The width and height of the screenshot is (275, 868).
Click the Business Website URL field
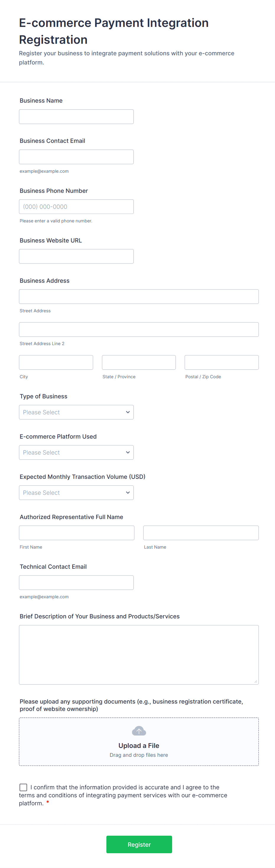pyautogui.click(x=76, y=256)
